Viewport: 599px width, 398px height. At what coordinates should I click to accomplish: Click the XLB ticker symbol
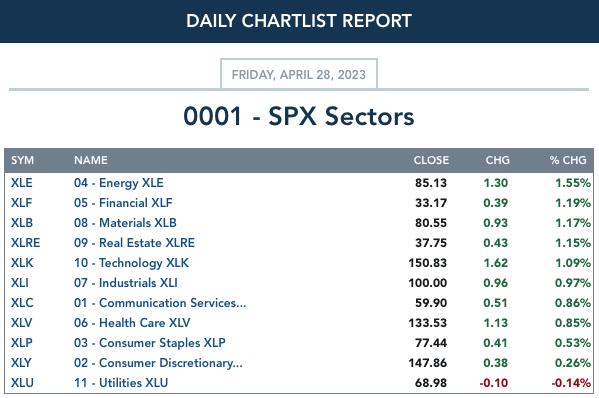(22, 223)
